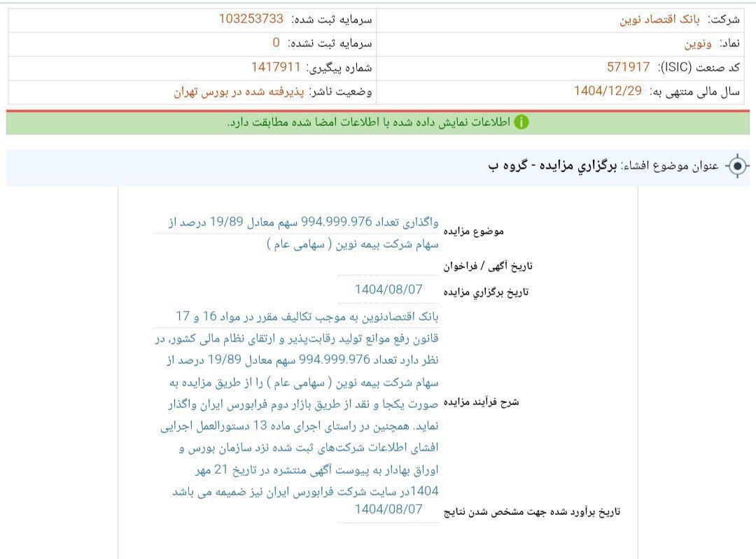This screenshot has width=756, height=559.
Task: Click fiscal year end date 1404/12/29
Action: tap(607, 91)
